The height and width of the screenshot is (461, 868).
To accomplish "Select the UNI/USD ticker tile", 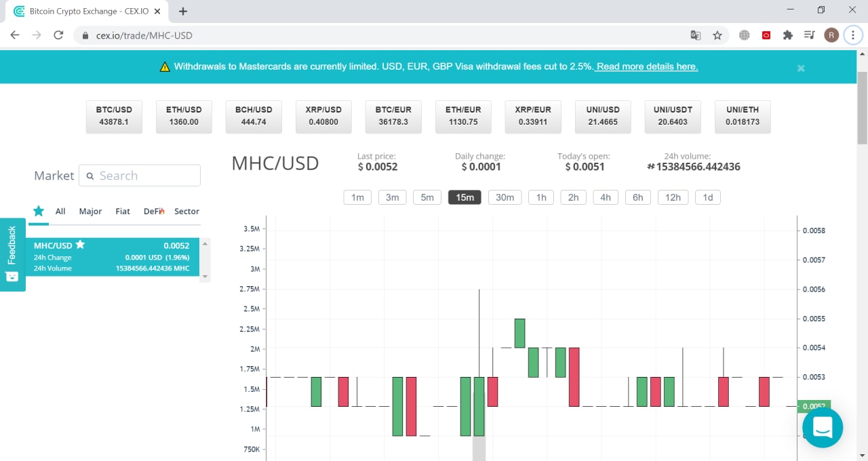I will pyautogui.click(x=603, y=117).
